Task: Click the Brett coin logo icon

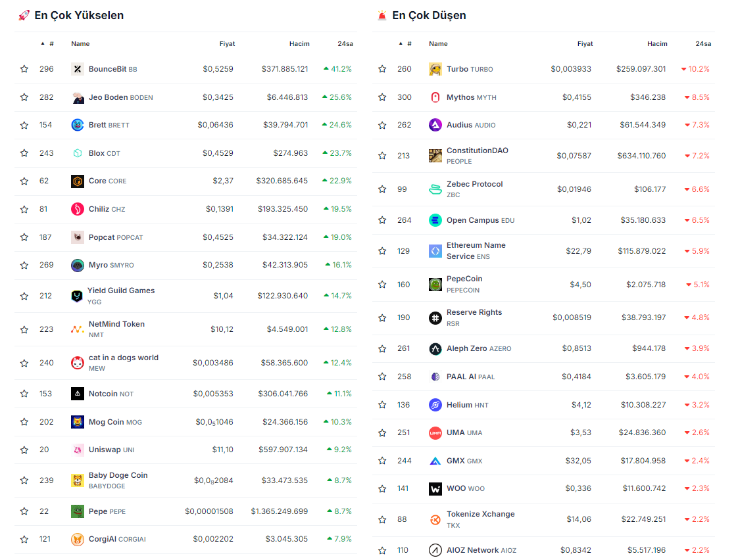Action: 78,125
